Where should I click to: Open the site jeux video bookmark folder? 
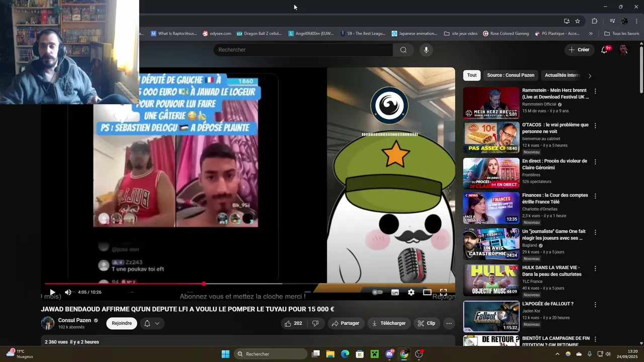[x=460, y=34]
